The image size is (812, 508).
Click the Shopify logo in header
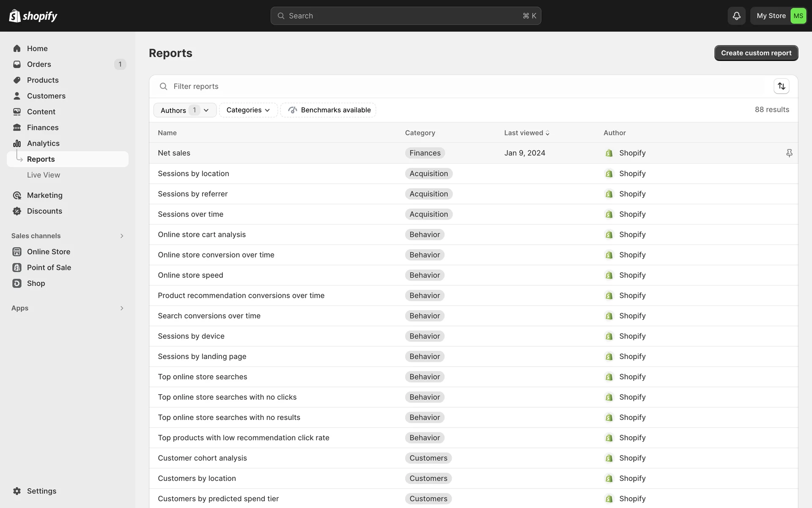pos(33,16)
